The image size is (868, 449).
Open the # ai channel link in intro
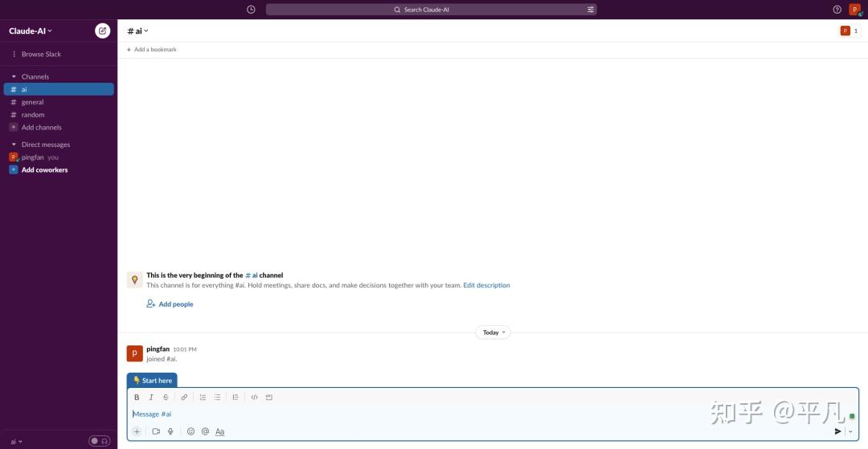click(252, 276)
